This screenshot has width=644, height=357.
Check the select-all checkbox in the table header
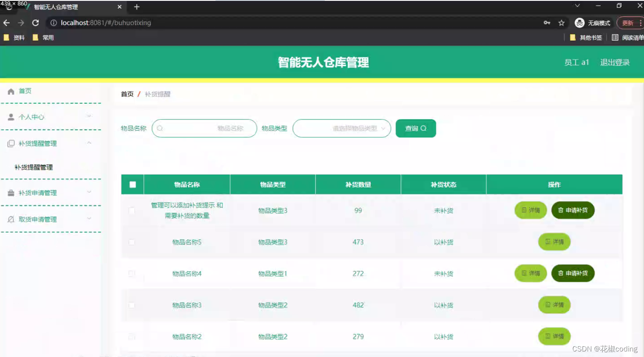pos(132,184)
